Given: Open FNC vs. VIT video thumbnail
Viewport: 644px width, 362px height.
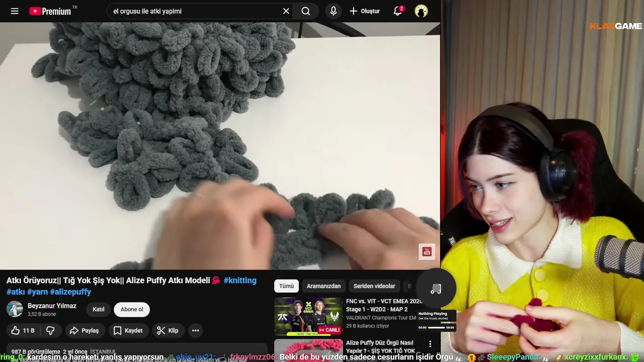Looking at the screenshot, I should [308, 316].
